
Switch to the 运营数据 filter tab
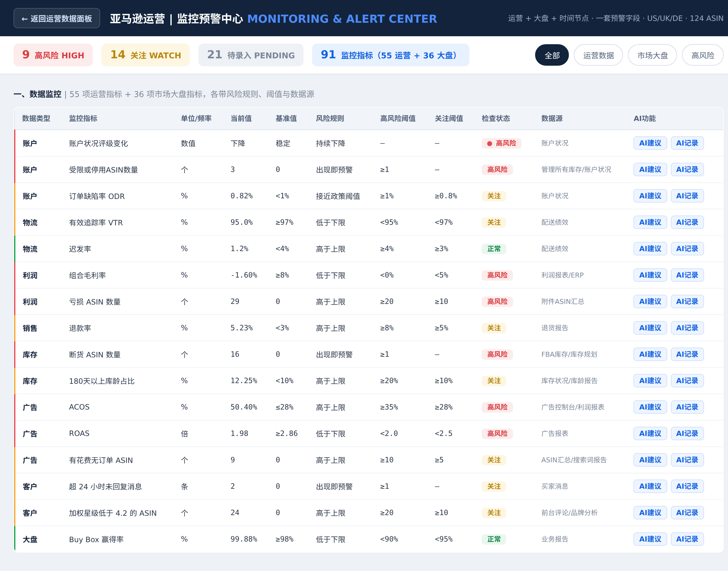coord(598,55)
